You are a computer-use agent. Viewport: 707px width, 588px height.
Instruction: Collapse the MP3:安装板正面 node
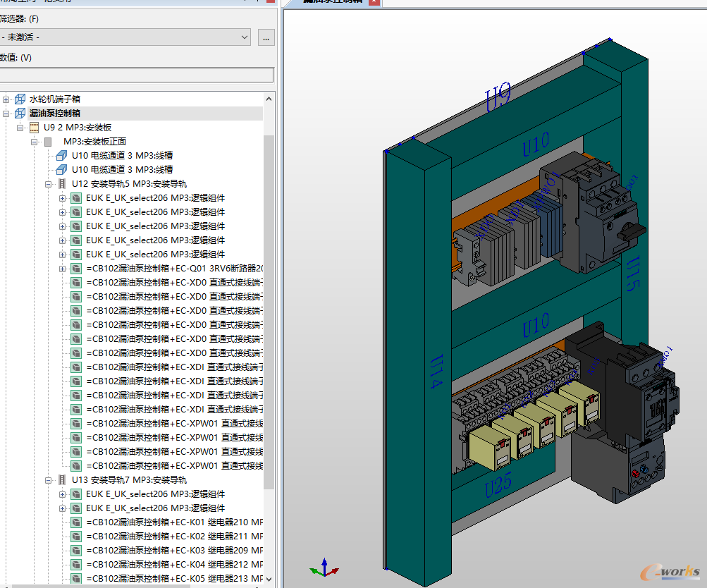(35, 142)
